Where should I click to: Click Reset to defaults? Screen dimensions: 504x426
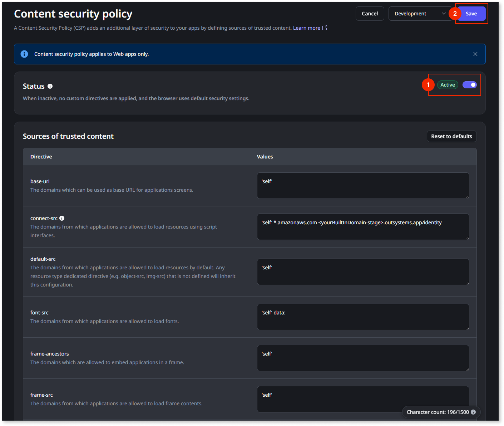(451, 136)
